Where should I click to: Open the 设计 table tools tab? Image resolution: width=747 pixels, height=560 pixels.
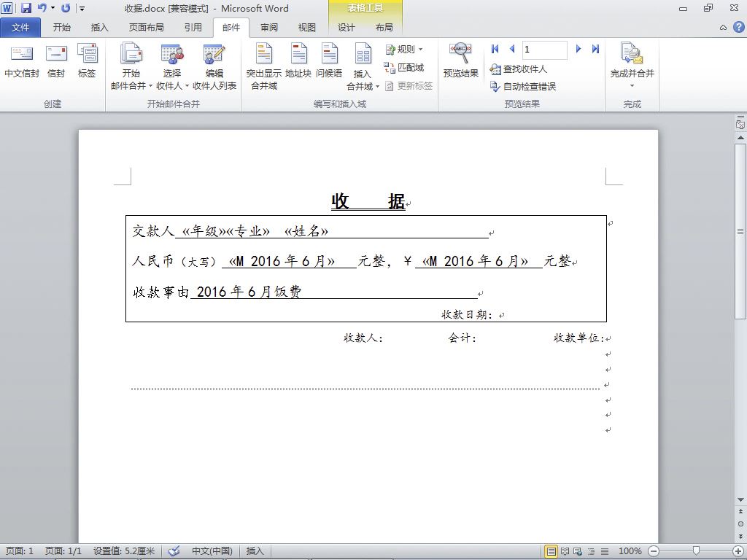pyautogui.click(x=347, y=28)
